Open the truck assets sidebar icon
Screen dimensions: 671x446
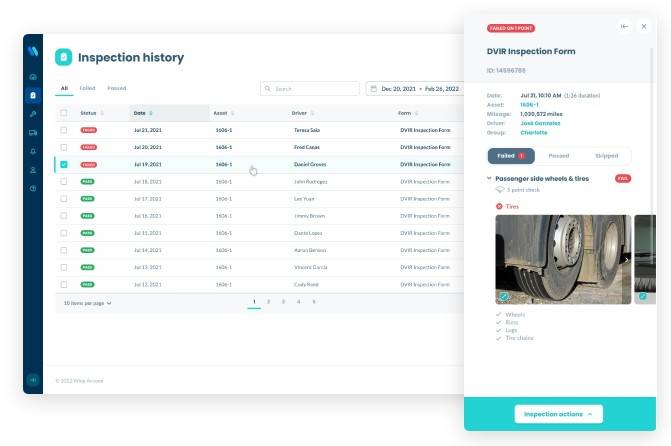33,132
